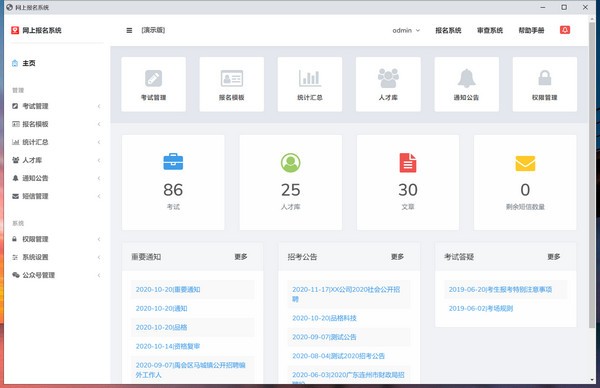Expand the 权限管理 sidebar chevron
The height and width of the screenshot is (388, 600).
pos(99,239)
